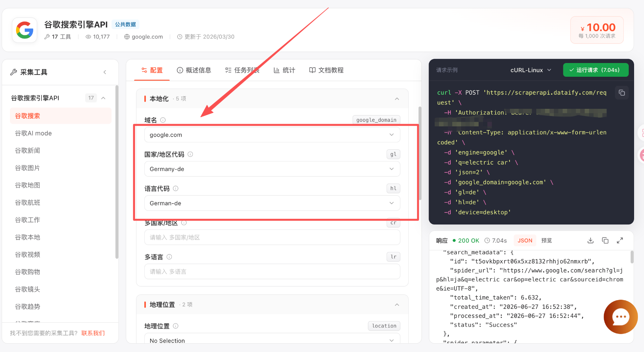Click the configuration panel scrollbar
Screen dimensions: 644x352
[x=420, y=153]
